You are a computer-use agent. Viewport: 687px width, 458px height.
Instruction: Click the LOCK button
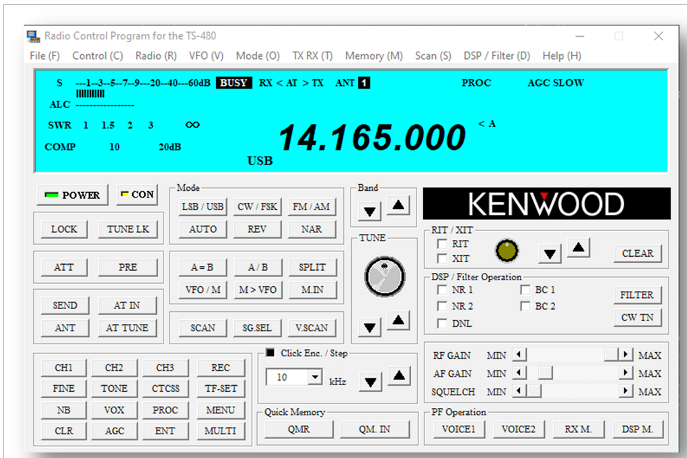(64, 229)
